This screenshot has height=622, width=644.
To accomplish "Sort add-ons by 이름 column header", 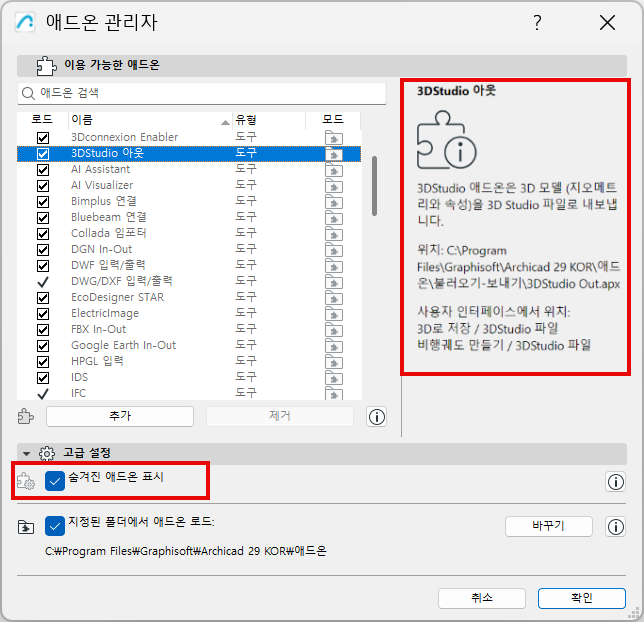I will 150,120.
